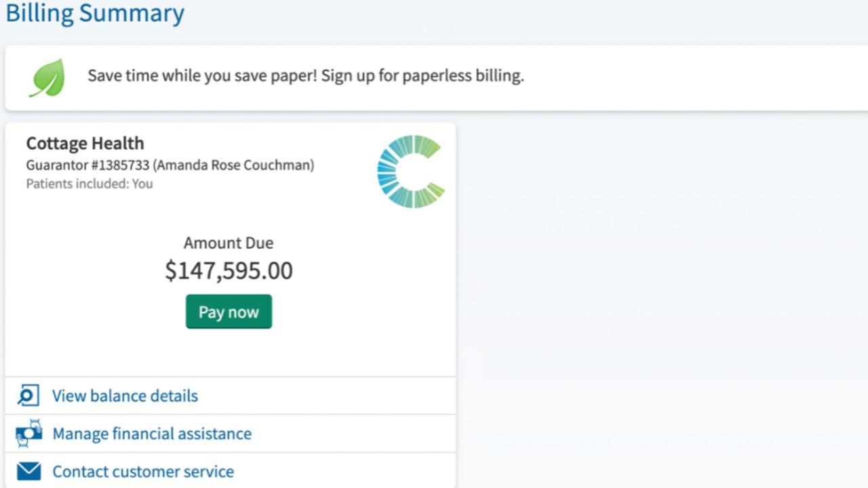Pay the amount due with Pay now
868x488 pixels.
pyautogui.click(x=229, y=312)
